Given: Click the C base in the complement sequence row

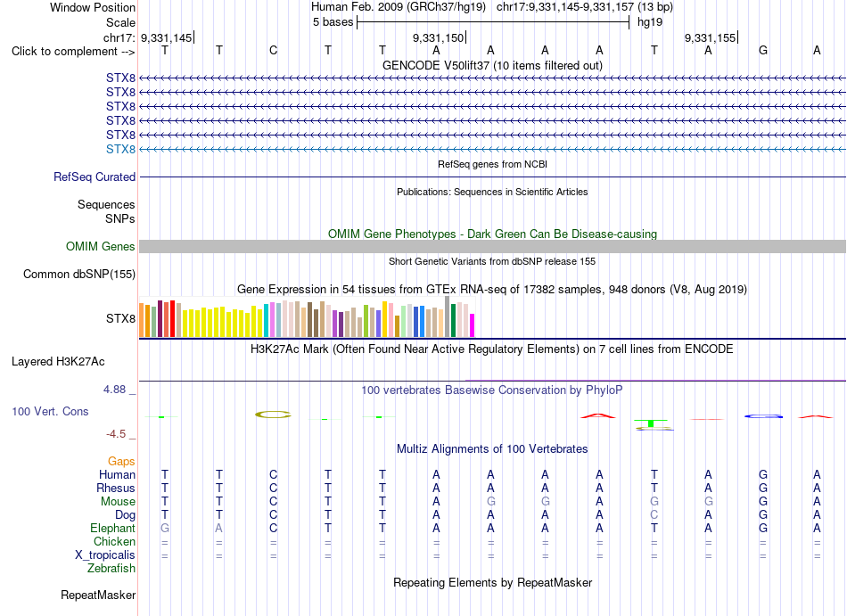Looking at the screenshot, I should 274,51.
